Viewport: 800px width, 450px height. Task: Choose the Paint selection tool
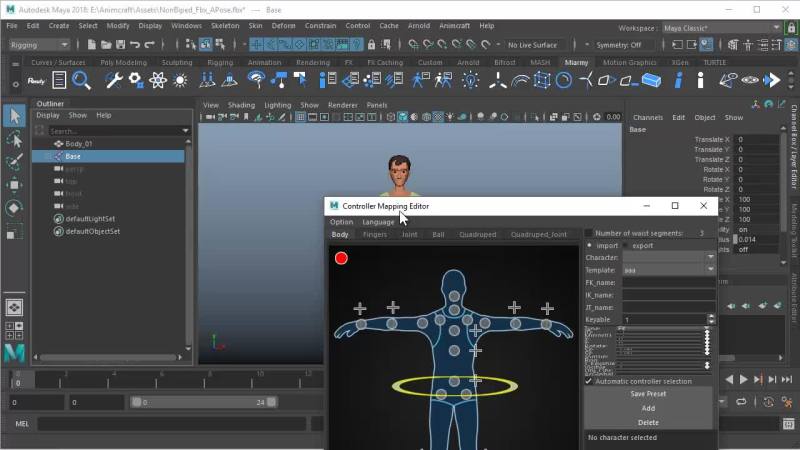tap(14, 162)
